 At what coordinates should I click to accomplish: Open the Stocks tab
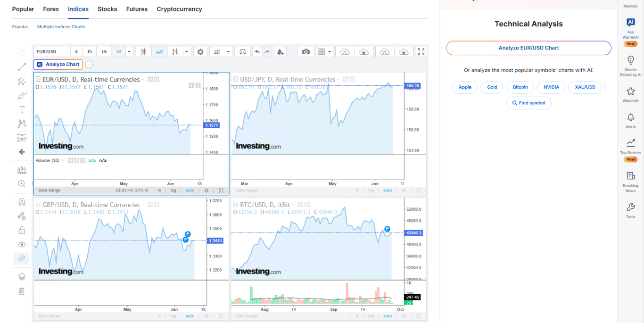107,9
